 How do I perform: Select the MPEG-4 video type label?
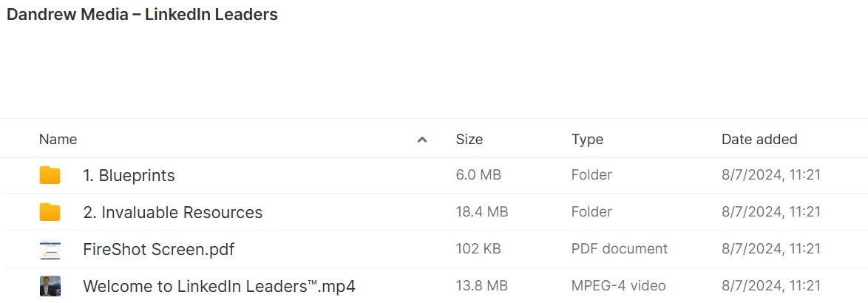click(x=618, y=287)
